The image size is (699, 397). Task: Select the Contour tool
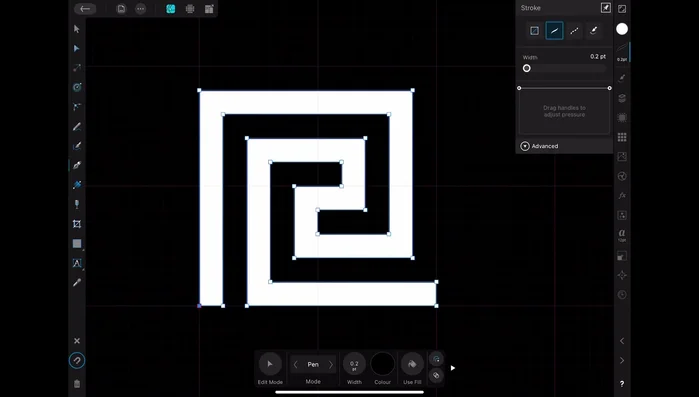point(77,87)
